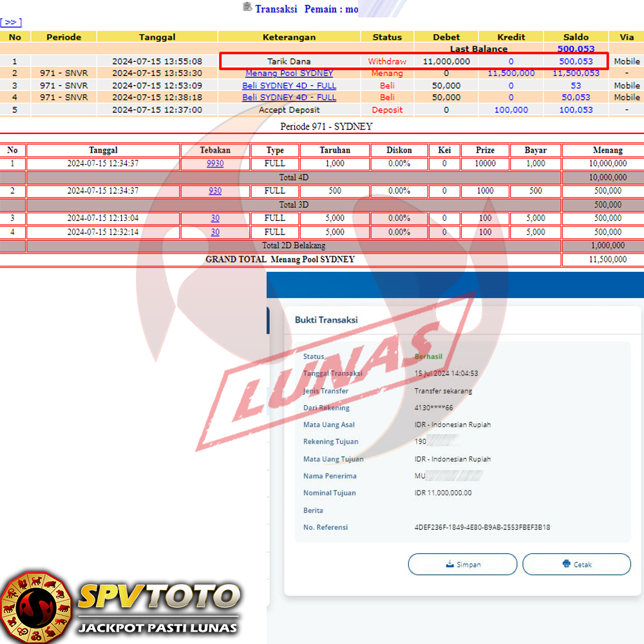Viewport: 644px width, 644px height.
Task: Click the Tarik Dana cell in highlighted row
Action: click(289, 62)
